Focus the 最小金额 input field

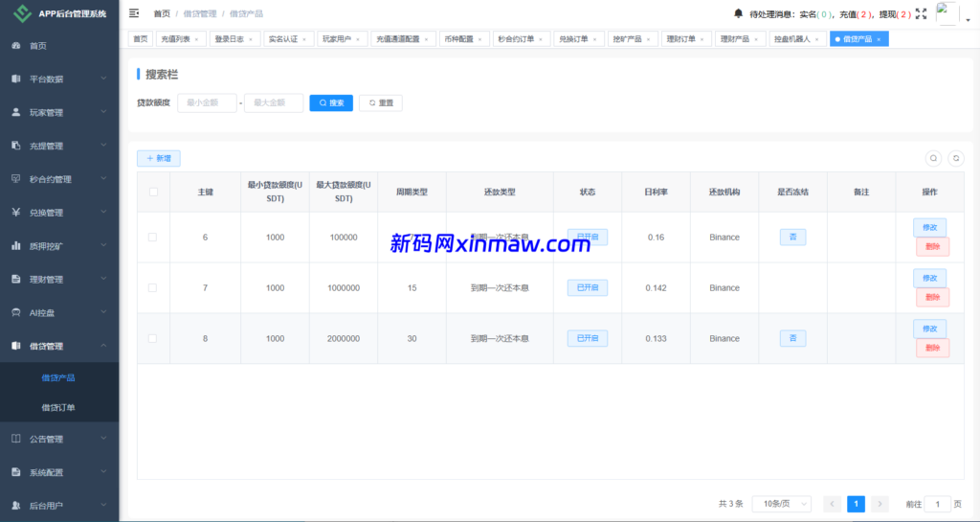(207, 103)
